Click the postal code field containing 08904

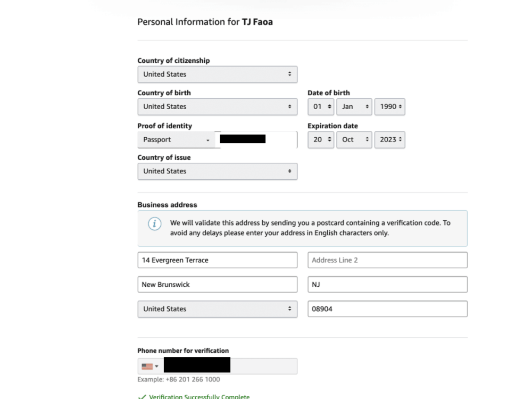tap(387, 309)
